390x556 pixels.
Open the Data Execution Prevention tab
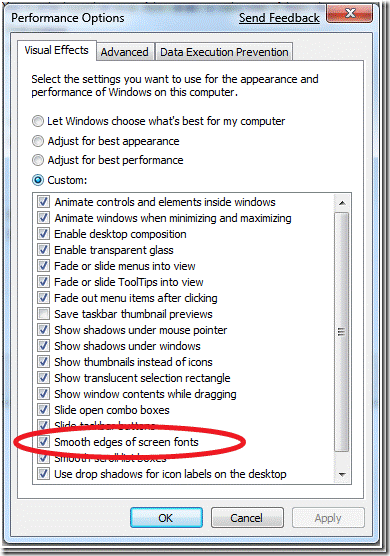click(x=224, y=52)
